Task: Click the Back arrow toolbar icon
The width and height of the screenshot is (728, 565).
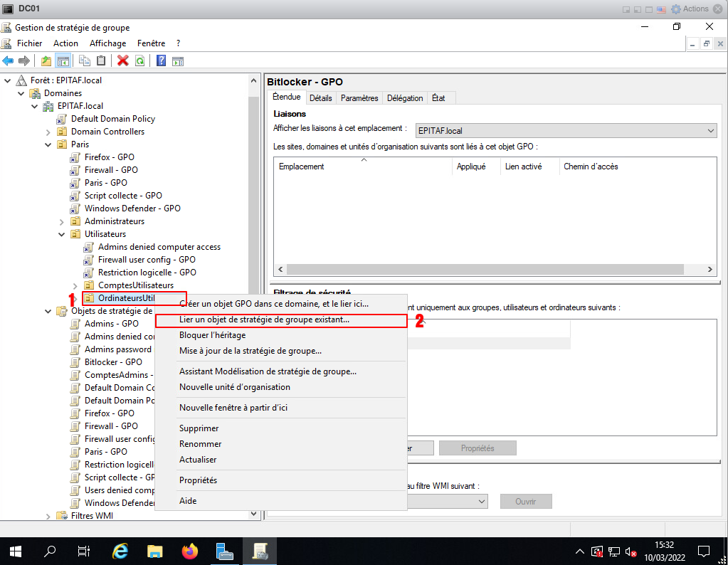Action: click(x=9, y=61)
